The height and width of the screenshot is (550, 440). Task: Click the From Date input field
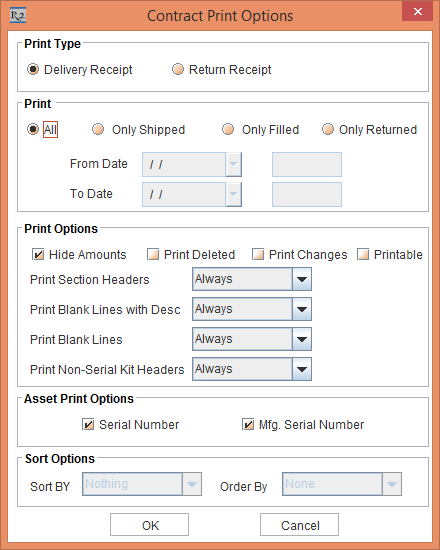[184, 164]
